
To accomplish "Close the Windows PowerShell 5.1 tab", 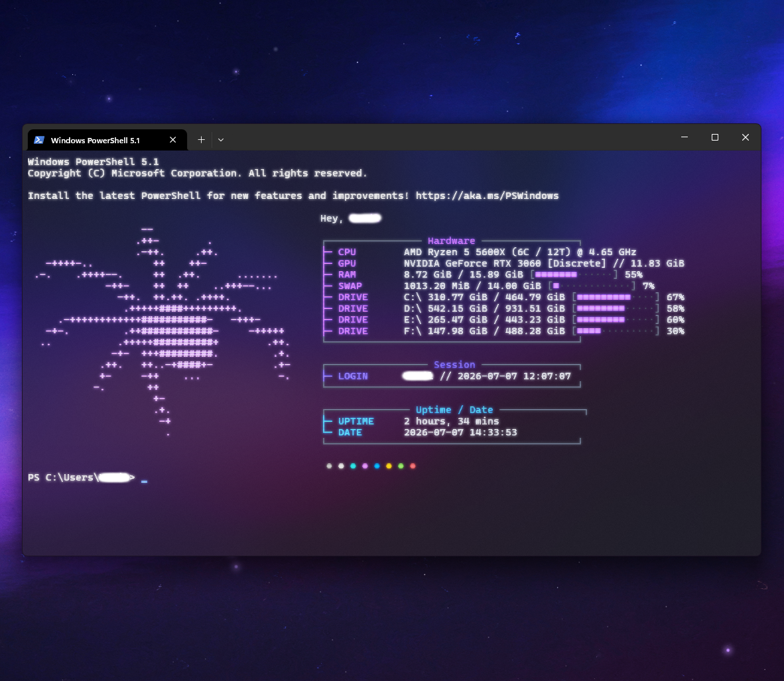I will pos(173,140).
